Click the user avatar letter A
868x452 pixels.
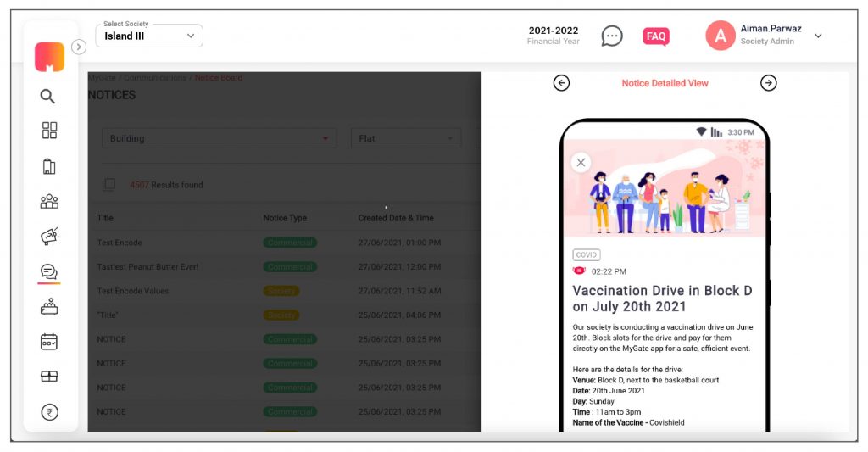click(721, 36)
